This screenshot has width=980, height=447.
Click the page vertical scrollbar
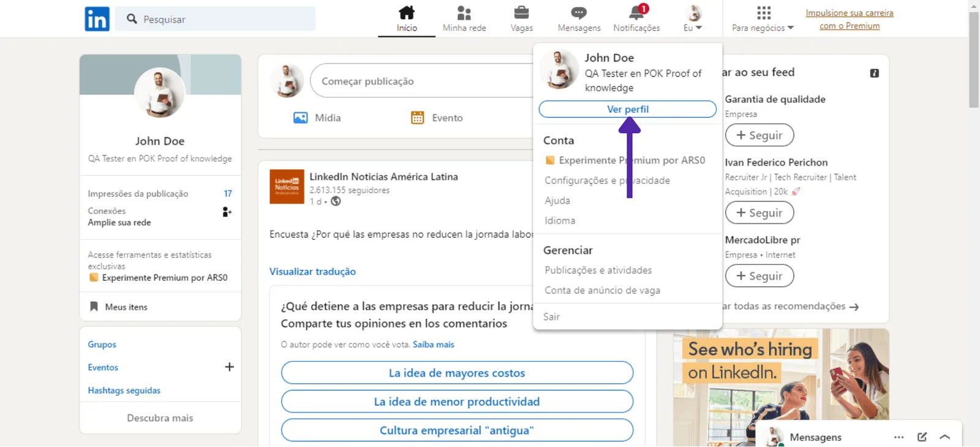click(x=974, y=59)
